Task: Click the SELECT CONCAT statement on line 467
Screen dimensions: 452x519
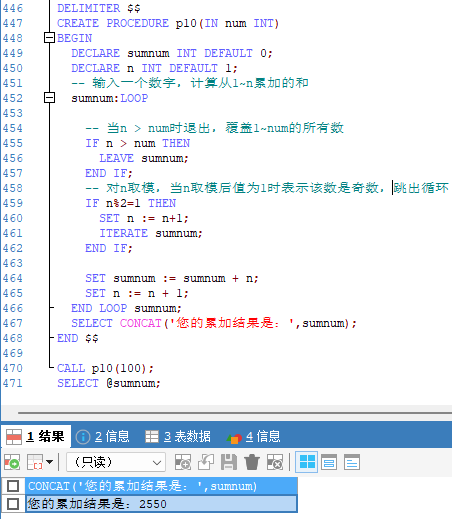Action: pos(214,323)
